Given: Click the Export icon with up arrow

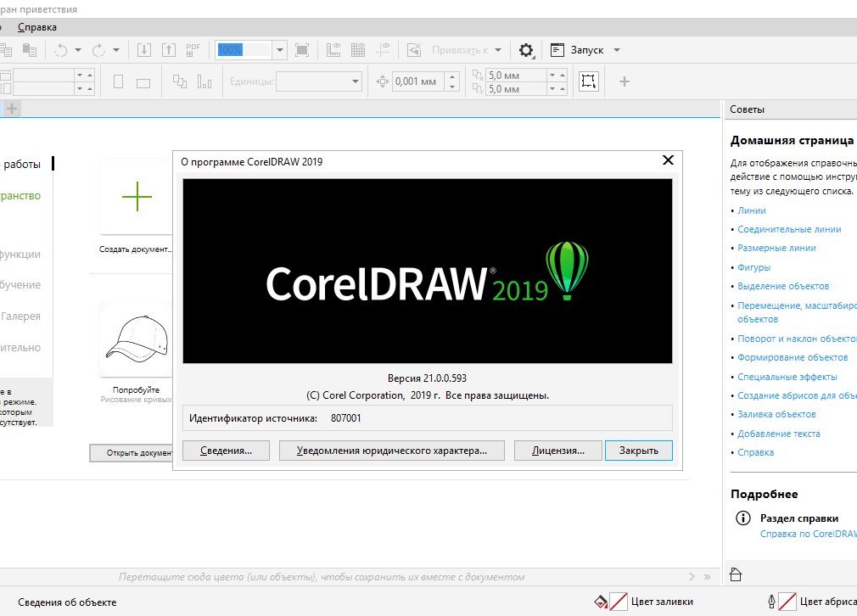Looking at the screenshot, I should pos(169,50).
